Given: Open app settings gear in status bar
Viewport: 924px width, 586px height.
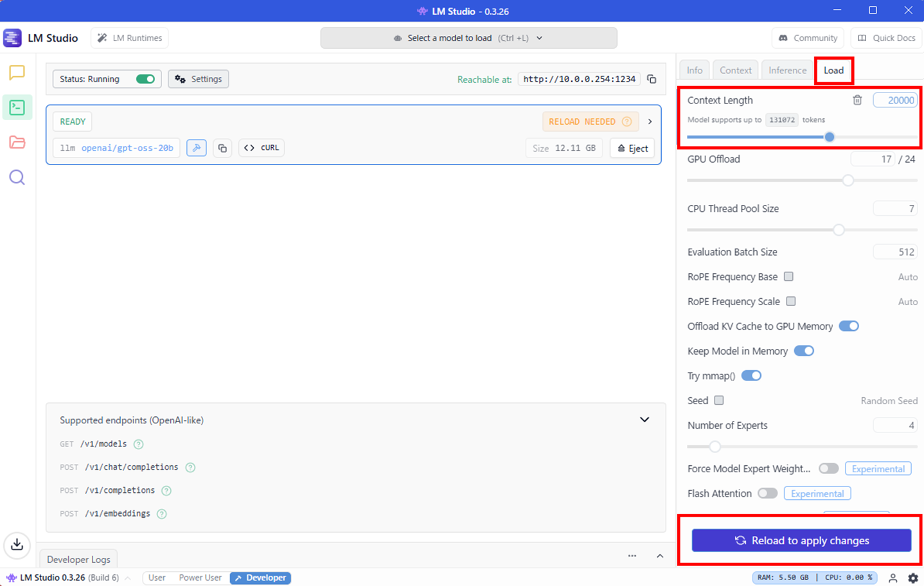Looking at the screenshot, I should (x=912, y=578).
